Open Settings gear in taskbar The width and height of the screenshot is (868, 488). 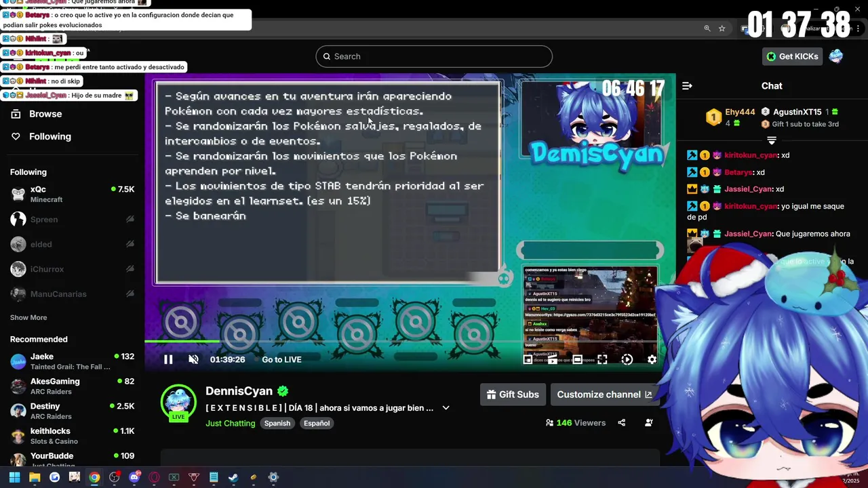pos(273,477)
